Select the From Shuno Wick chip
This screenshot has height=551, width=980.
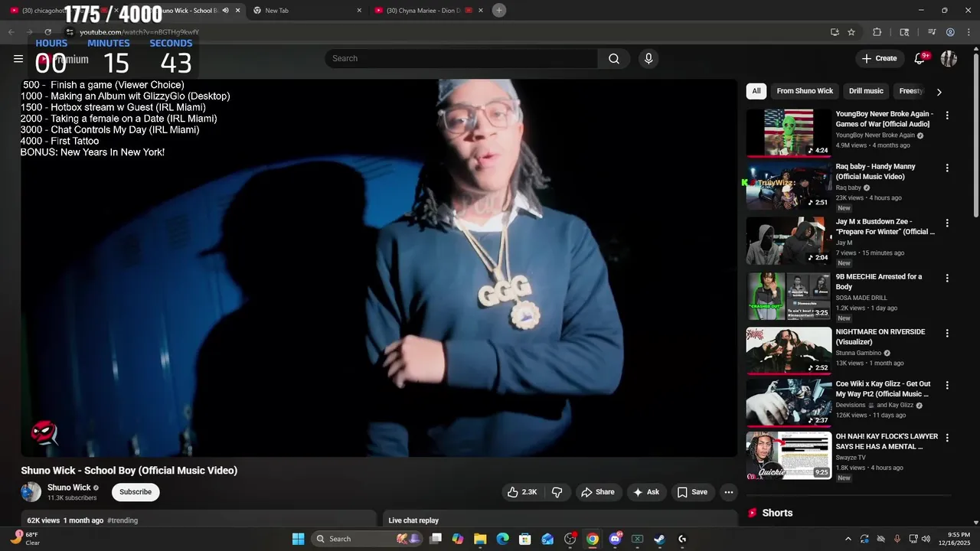point(805,91)
